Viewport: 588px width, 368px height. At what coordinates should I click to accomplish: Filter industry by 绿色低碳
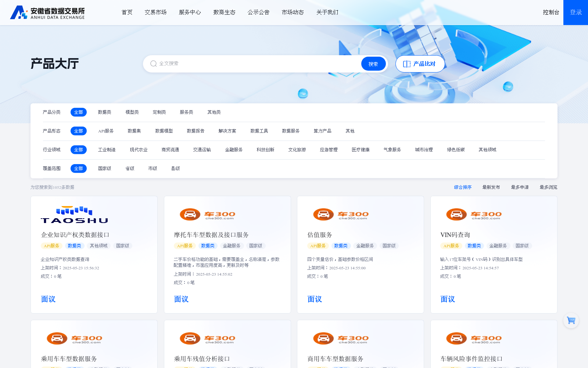pyautogui.click(x=456, y=150)
